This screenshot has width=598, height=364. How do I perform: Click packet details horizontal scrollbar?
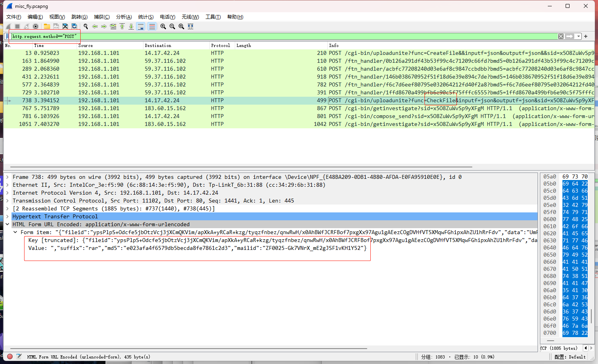189,349
